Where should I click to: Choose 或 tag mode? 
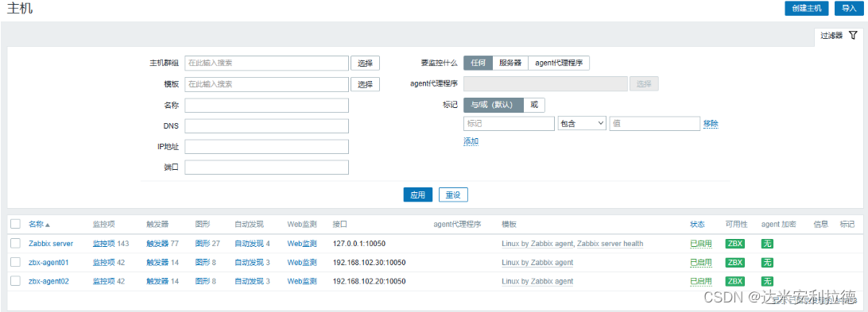pos(534,105)
